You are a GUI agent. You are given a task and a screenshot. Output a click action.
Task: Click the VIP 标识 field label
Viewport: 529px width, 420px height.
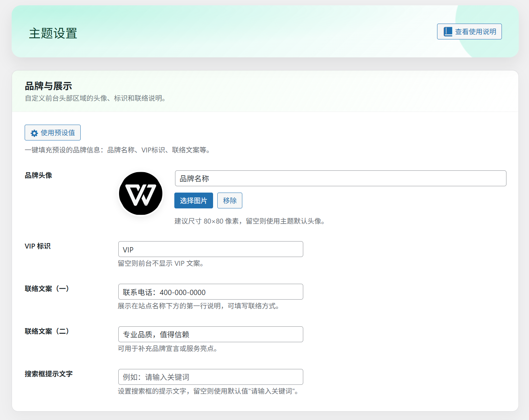(x=38, y=246)
